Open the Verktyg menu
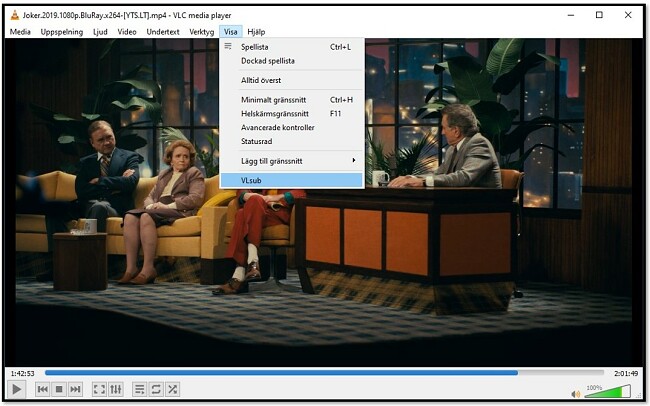Screen dimensions: 650x406 [201, 32]
